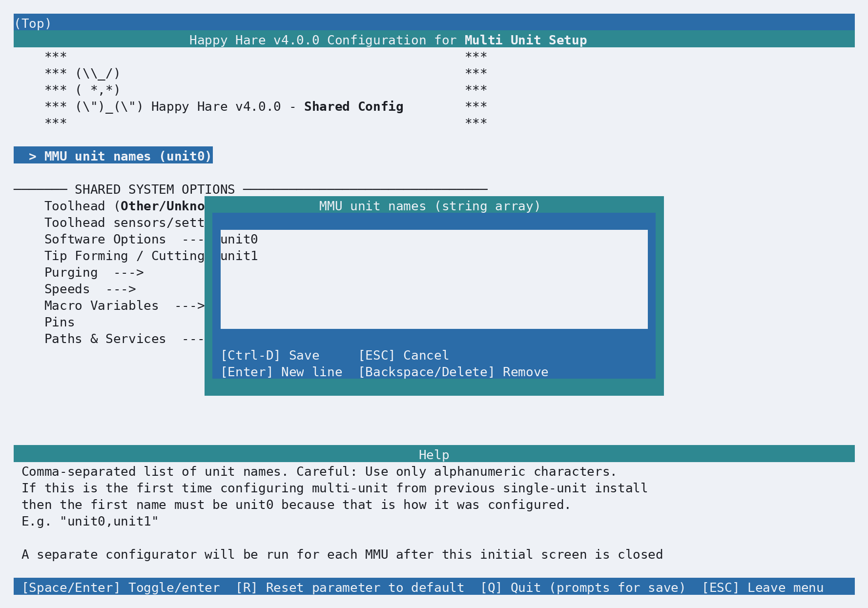Expand Paths & Services submenu
868x608 pixels.
(124, 339)
